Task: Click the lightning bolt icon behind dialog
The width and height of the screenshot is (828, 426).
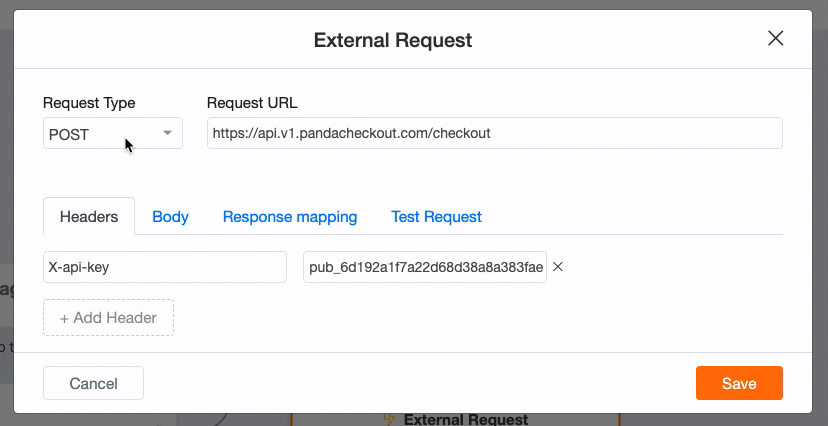Action: [x=389, y=420]
